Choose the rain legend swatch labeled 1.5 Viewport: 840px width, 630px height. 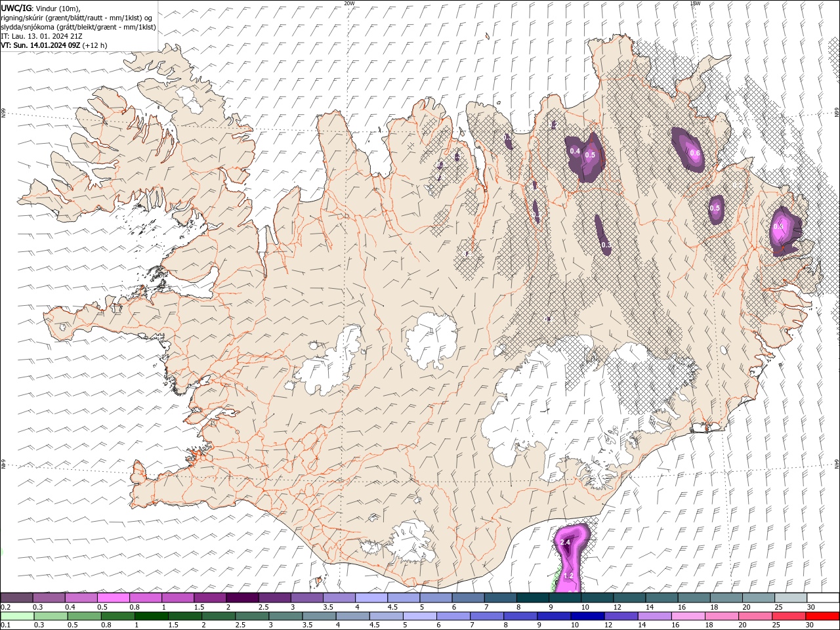(x=185, y=616)
